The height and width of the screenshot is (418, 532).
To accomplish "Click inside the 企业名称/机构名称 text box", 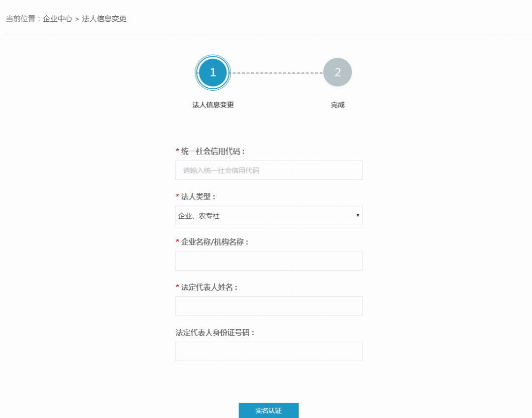I will click(269, 260).
